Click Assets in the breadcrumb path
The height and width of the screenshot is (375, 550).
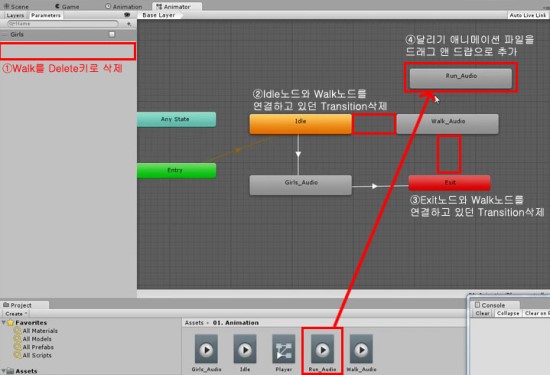[x=194, y=323]
